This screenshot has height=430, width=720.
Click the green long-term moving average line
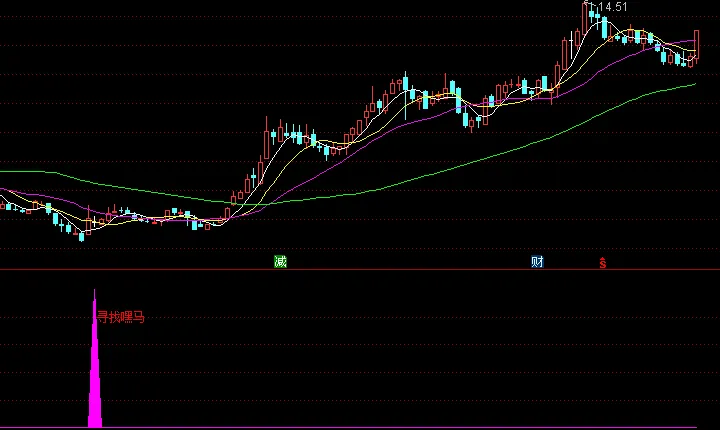coord(349,194)
